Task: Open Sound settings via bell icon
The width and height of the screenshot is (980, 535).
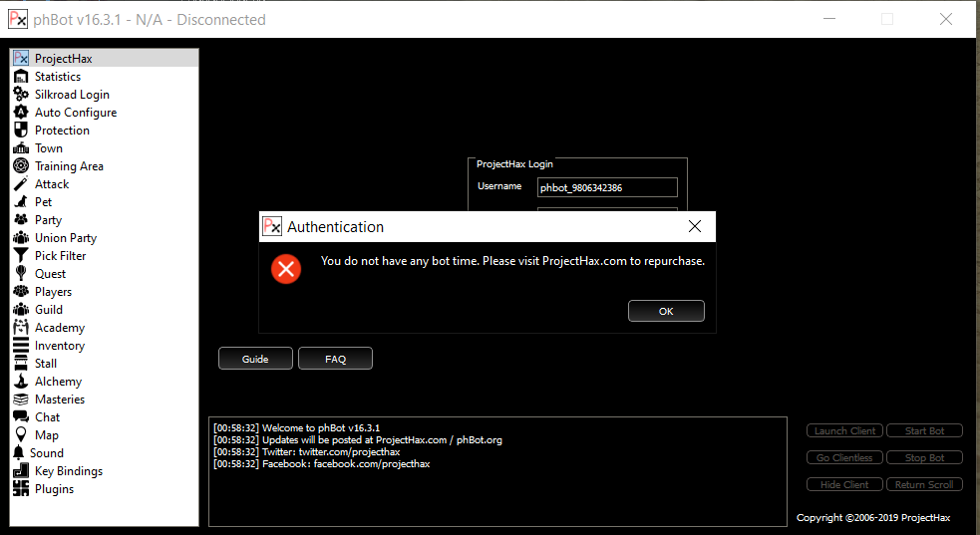Action: click(x=21, y=453)
